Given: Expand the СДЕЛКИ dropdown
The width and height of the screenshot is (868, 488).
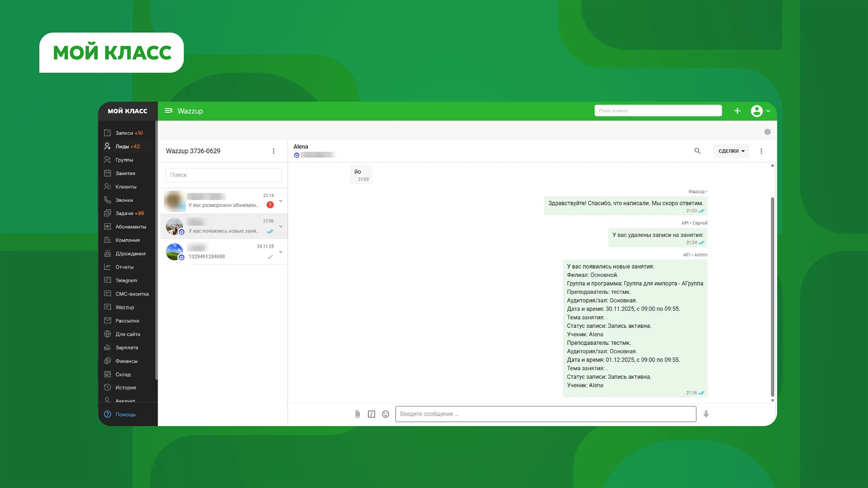Looking at the screenshot, I should click(731, 151).
